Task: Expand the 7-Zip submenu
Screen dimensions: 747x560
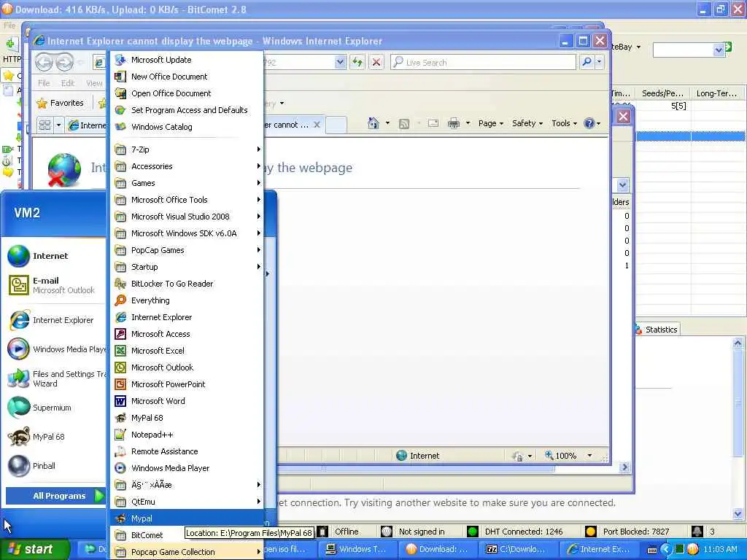Action: click(x=187, y=149)
